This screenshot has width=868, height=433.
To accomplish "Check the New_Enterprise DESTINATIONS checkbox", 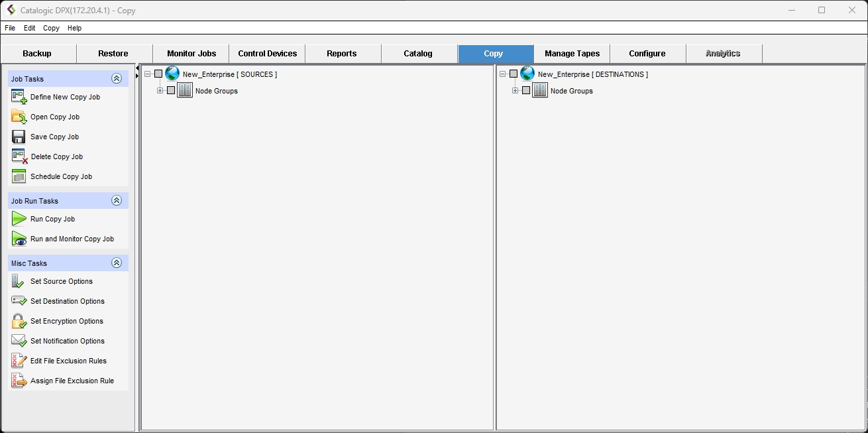I will [514, 74].
